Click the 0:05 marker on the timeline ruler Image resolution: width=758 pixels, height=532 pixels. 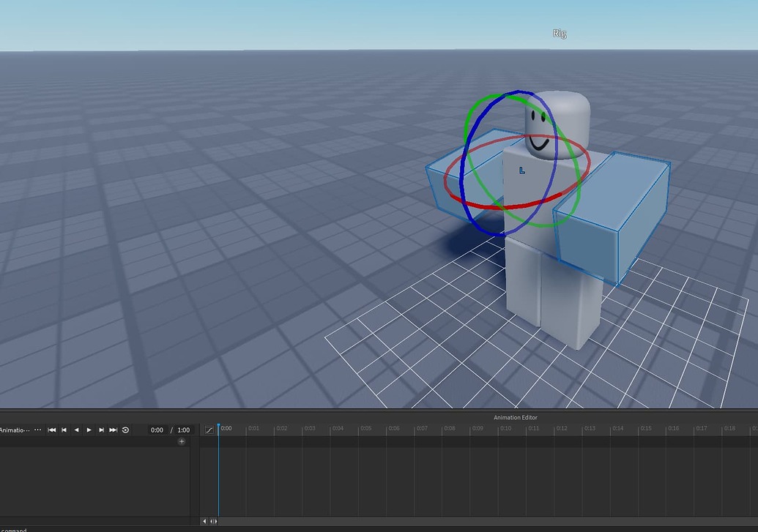365,428
